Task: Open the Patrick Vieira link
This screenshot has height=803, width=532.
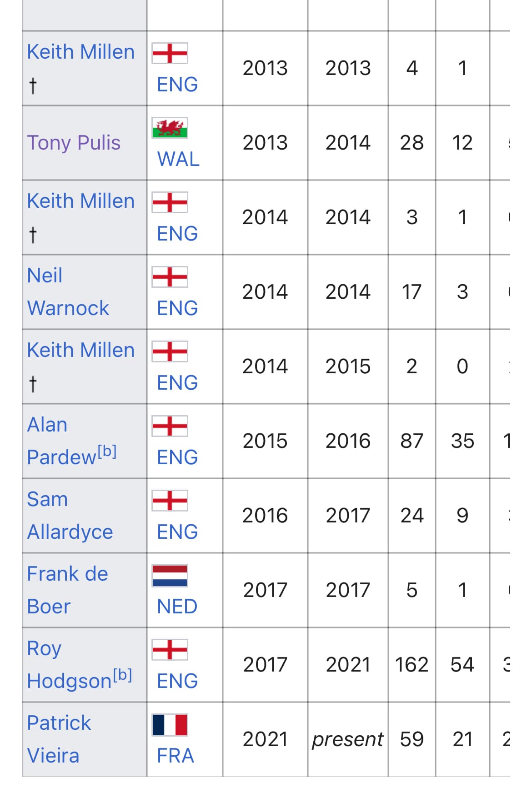Action: click(59, 739)
